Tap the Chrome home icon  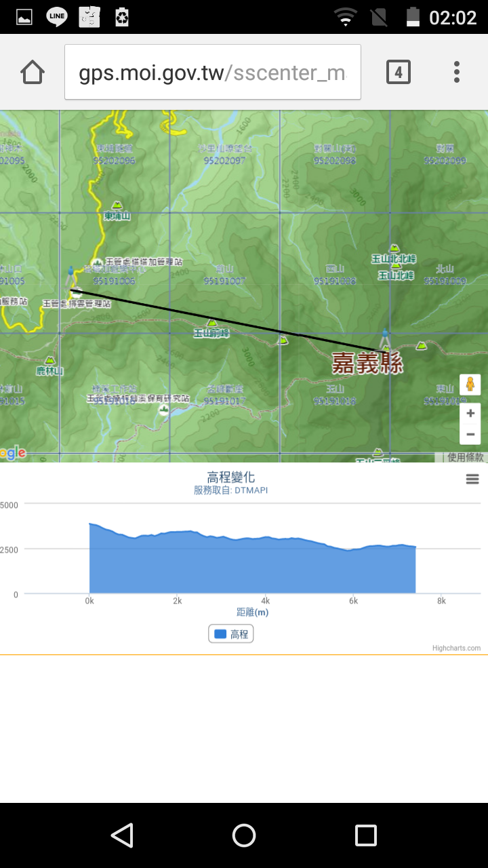[x=33, y=72]
